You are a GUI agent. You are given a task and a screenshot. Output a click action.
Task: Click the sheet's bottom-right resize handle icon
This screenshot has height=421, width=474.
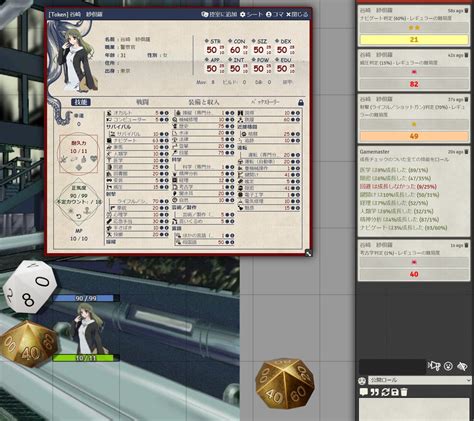point(309,253)
